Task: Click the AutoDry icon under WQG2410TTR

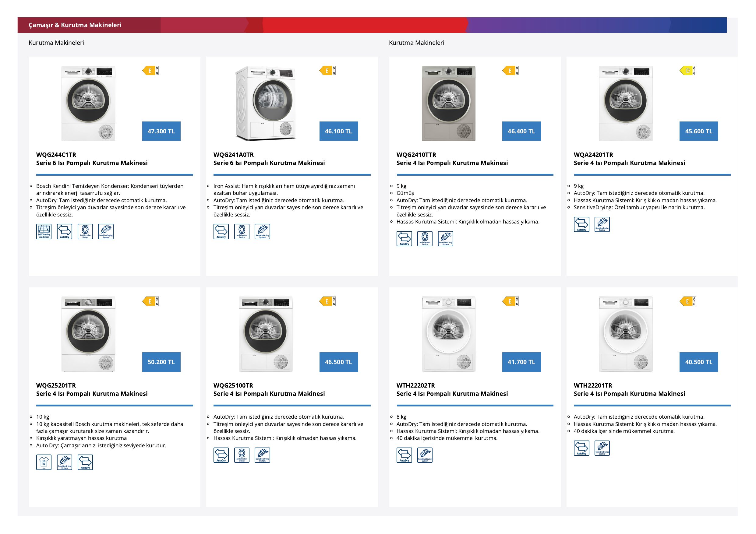Action: (x=404, y=239)
